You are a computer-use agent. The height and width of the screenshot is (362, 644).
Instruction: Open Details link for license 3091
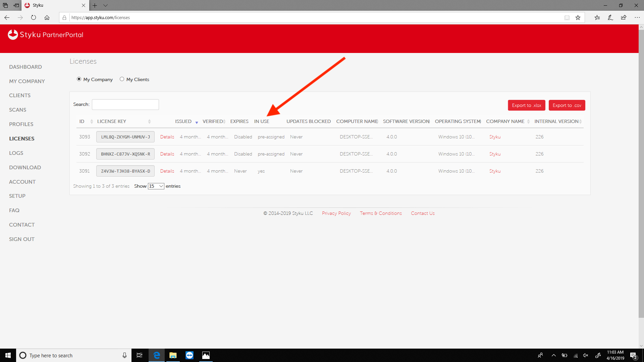[x=167, y=171]
